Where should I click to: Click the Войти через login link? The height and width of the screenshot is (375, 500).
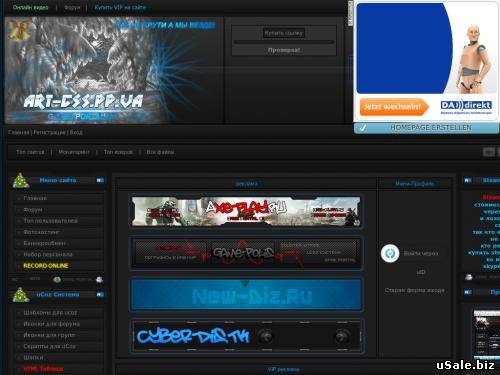coord(421,253)
